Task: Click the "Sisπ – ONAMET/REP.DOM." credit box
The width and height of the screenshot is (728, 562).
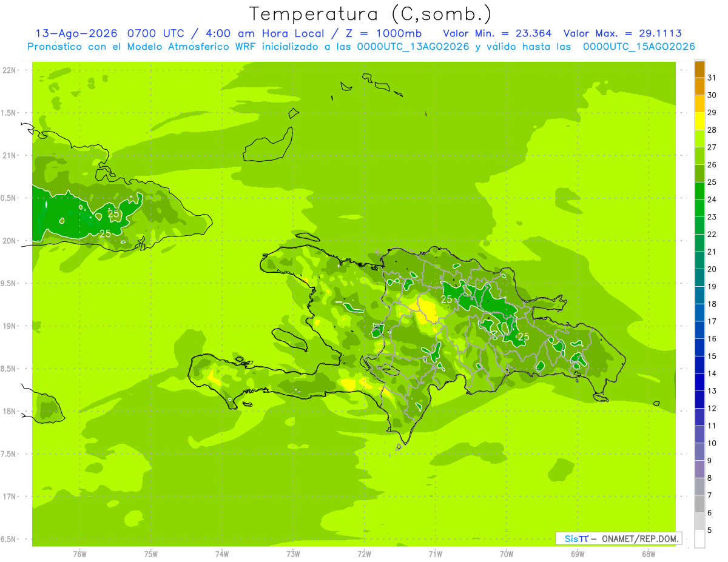Action: [619, 538]
